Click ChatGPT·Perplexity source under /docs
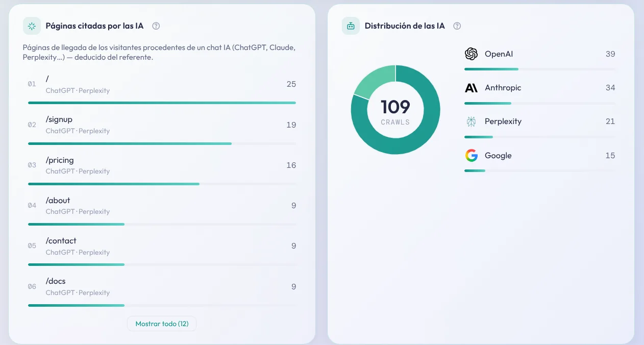 coord(78,293)
